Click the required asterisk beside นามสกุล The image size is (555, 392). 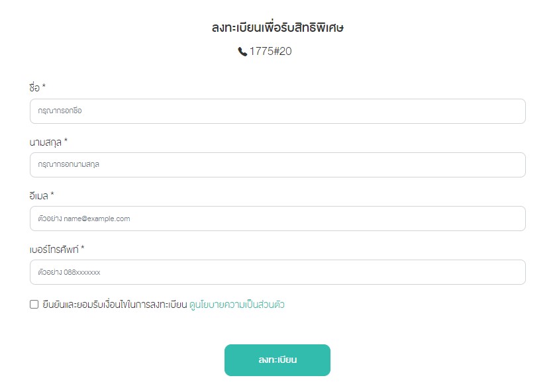pos(66,141)
